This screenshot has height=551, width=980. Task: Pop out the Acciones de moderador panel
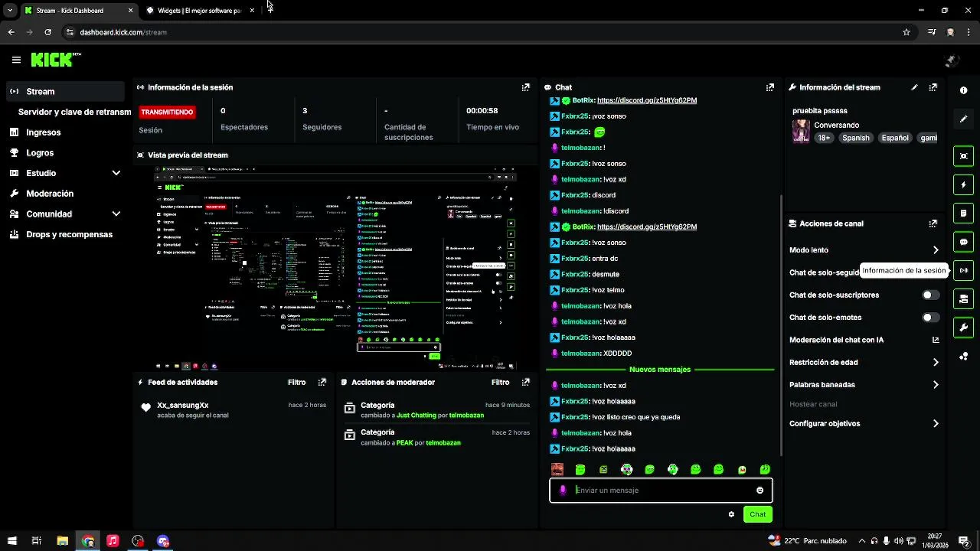coord(525,382)
